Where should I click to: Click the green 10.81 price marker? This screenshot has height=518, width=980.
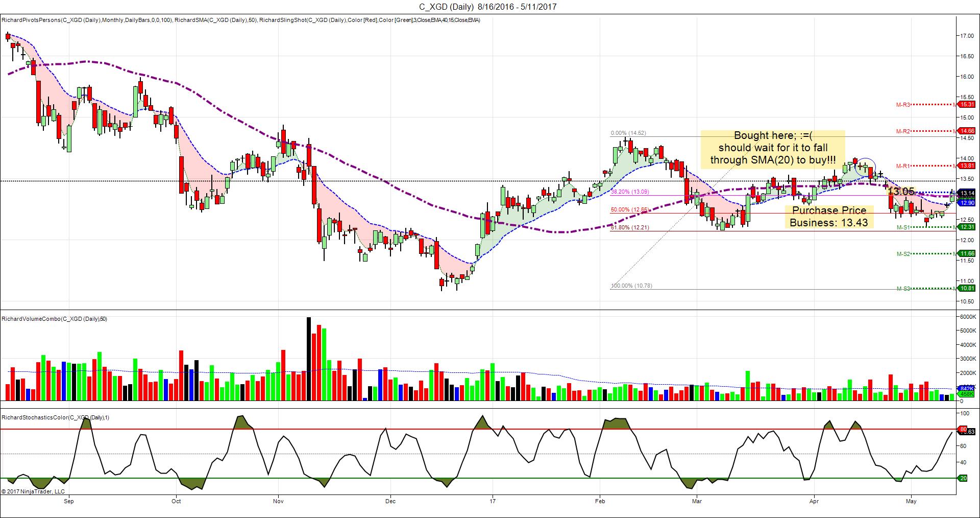(x=967, y=288)
